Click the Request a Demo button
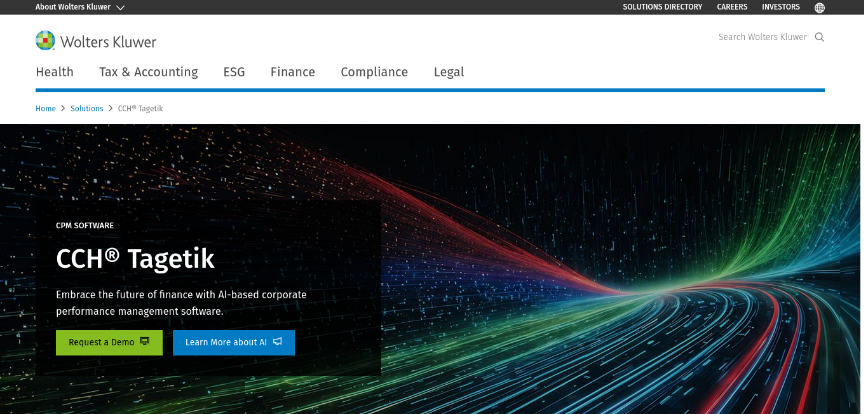 click(109, 342)
